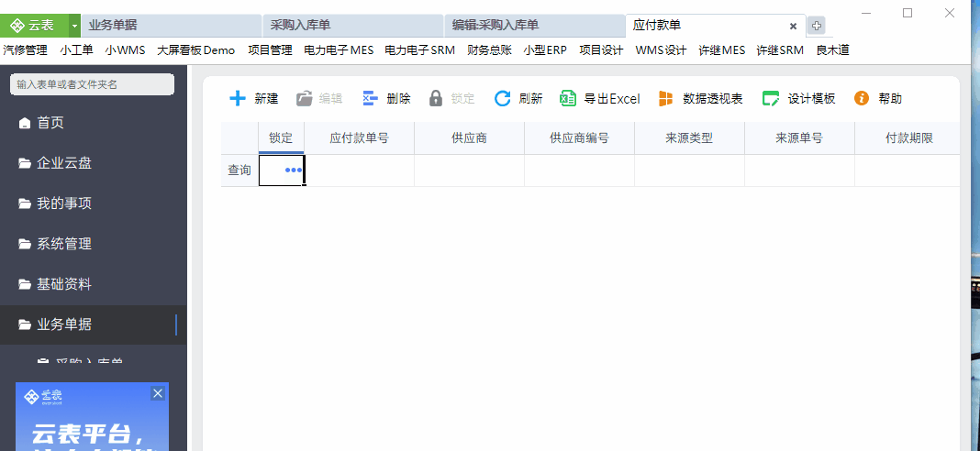Switch to the 编辑:采购入库单 tab
The height and width of the screenshot is (451, 980).
534,26
